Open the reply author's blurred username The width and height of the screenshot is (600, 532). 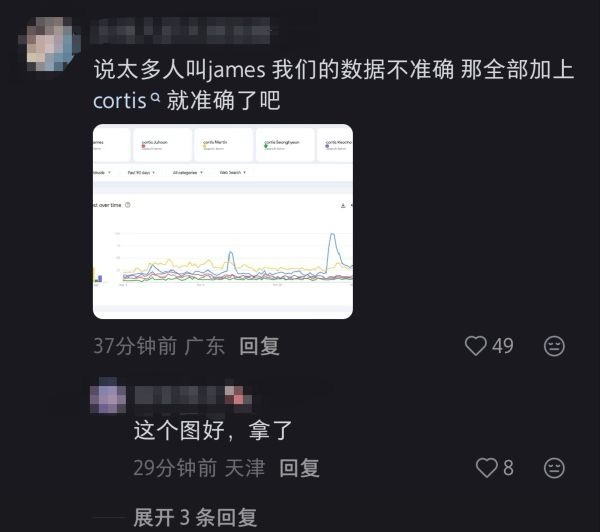(x=193, y=395)
